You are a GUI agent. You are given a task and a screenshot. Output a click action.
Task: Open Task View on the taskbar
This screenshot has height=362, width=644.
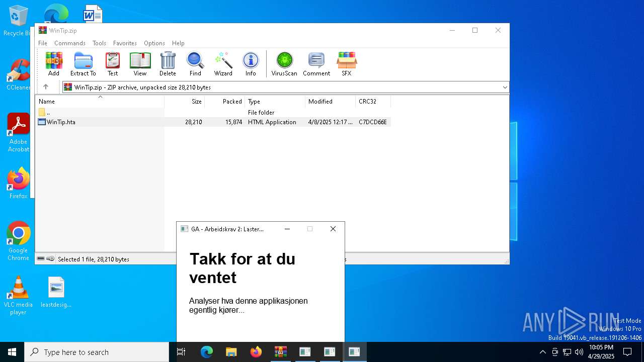tap(181, 352)
